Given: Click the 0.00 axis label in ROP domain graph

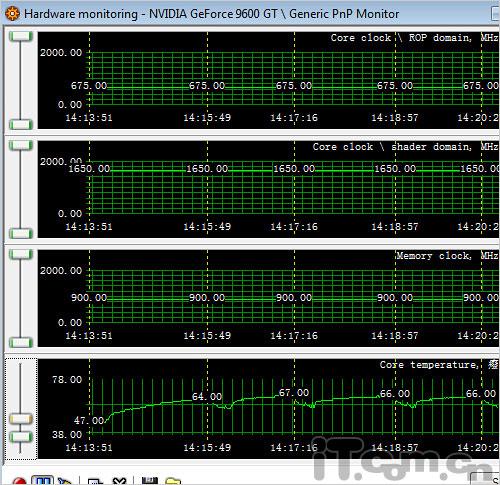Looking at the screenshot, I should point(70,105).
